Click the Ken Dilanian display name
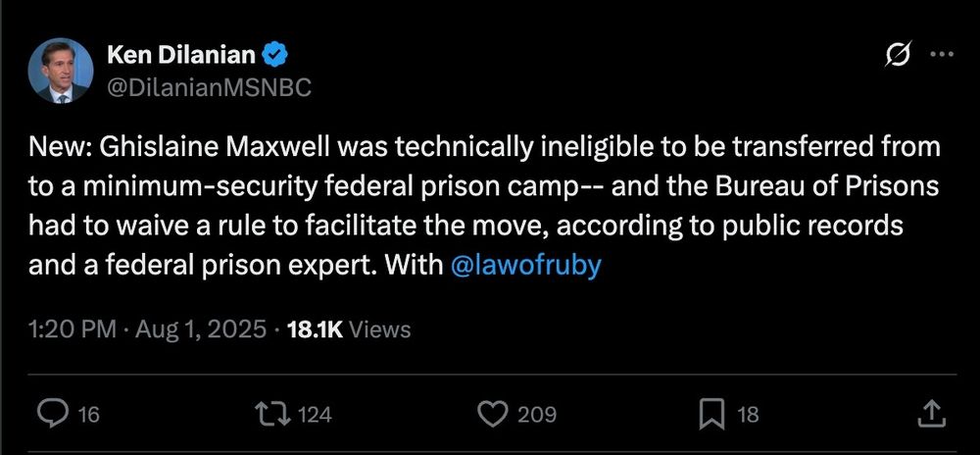 [181, 55]
